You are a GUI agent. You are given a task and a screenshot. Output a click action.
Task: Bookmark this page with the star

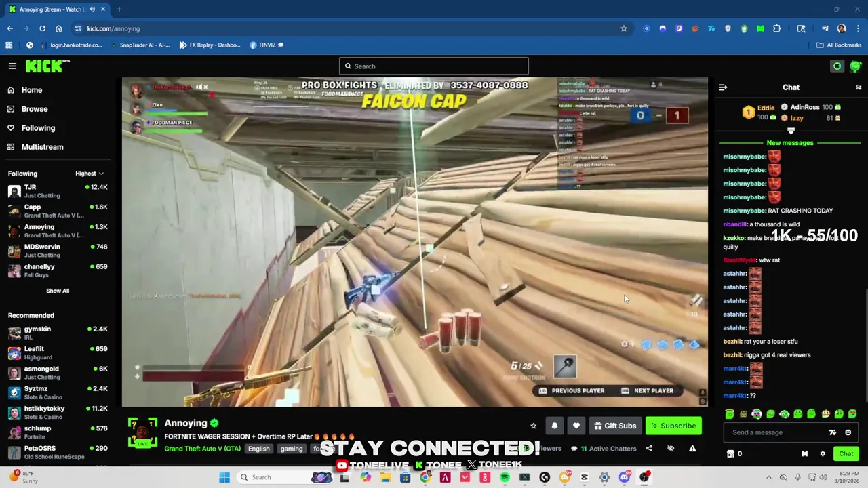tap(624, 28)
